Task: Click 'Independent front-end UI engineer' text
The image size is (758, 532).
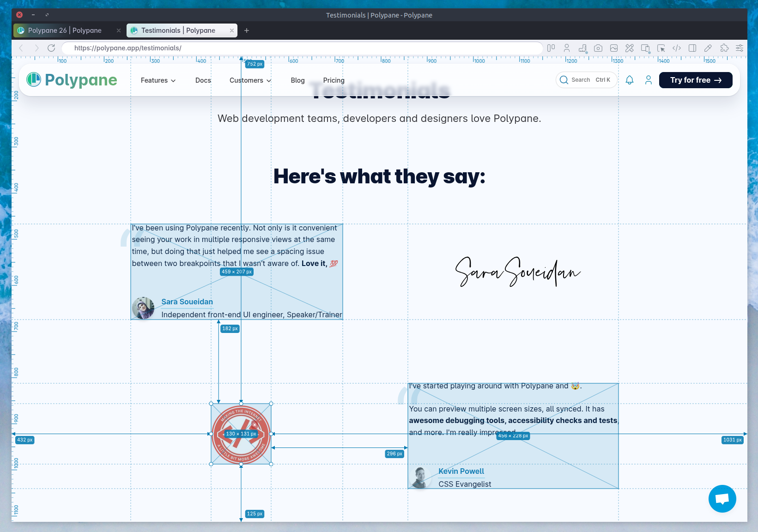Action: (x=222, y=314)
